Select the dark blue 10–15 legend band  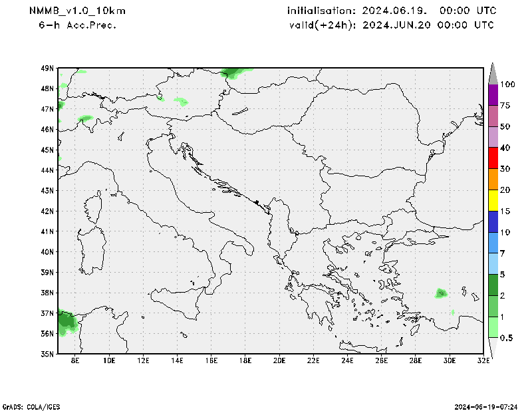click(493, 221)
